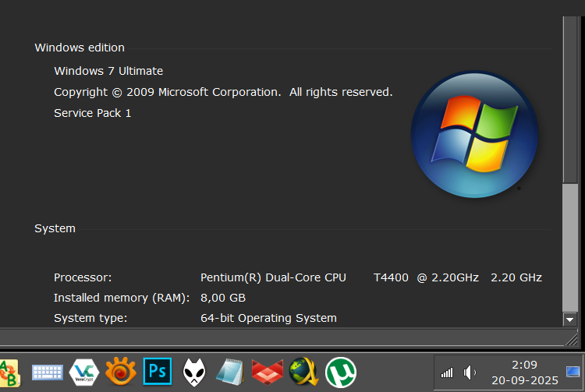Click the vertical scrollbar thumb
Screen dimensions: 585x392
point(569,247)
